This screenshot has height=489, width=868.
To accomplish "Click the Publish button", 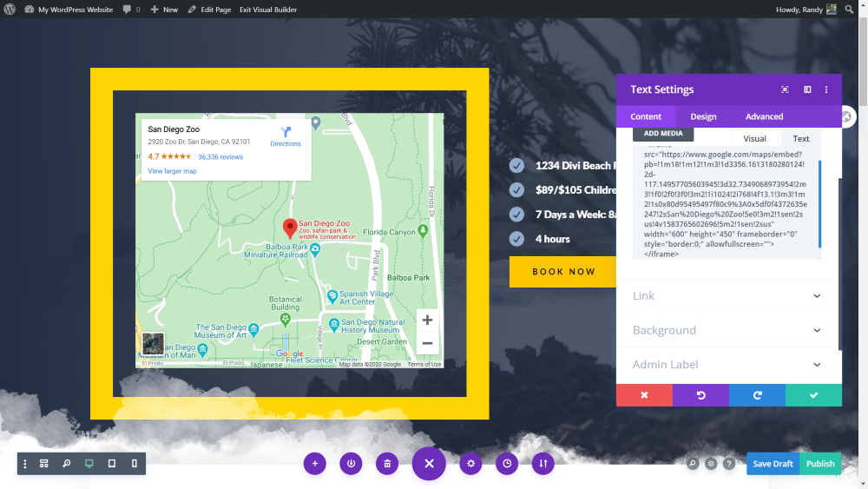I will click(820, 464).
